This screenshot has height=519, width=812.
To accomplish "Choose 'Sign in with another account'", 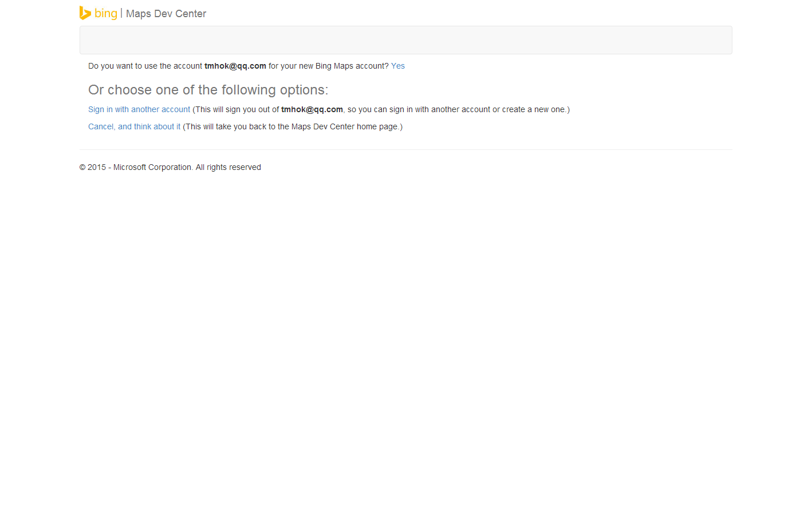I will click(139, 110).
